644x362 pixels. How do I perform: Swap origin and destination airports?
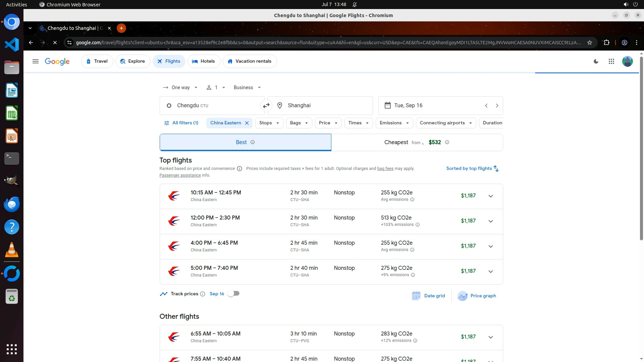coord(266,106)
